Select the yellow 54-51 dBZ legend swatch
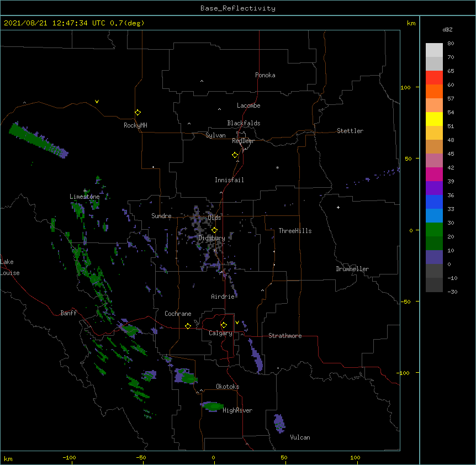The image size is (476, 465). pyautogui.click(x=434, y=119)
